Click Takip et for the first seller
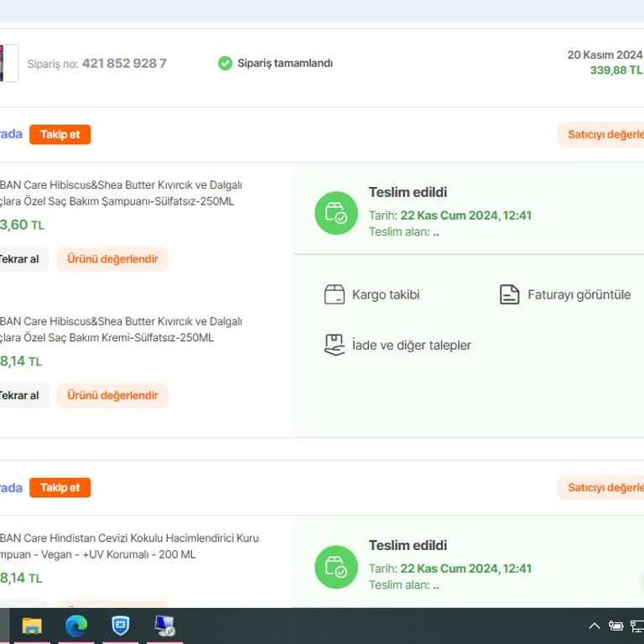 click(x=60, y=134)
